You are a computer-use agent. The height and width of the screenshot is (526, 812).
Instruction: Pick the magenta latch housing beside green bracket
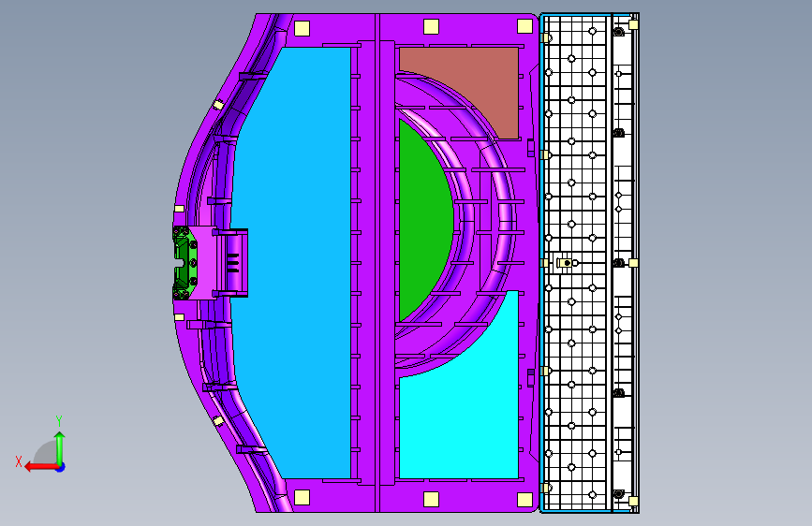(207, 263)
